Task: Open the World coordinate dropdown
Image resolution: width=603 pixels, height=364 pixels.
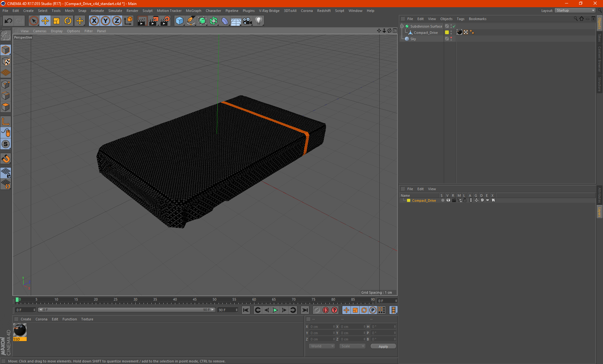Action: pyautogui.click(x=322, y=346)
